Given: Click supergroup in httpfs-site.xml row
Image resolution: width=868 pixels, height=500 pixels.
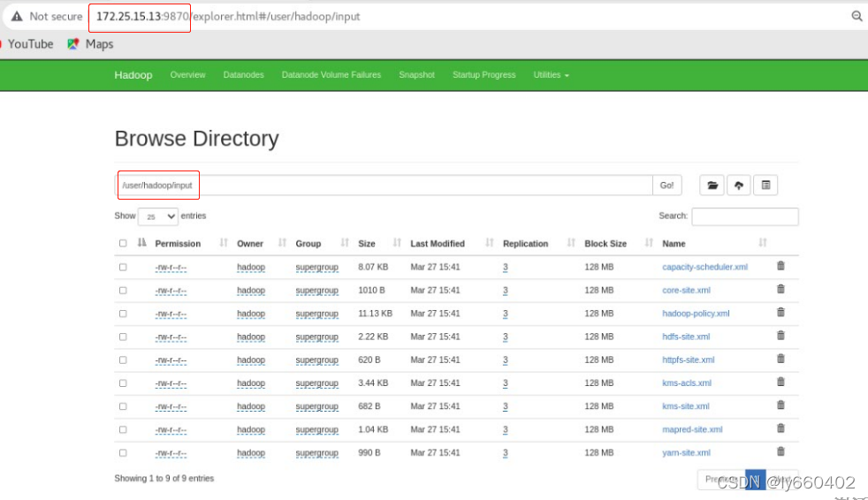Looking at the screenshot, I should click(x=316, y=360).
